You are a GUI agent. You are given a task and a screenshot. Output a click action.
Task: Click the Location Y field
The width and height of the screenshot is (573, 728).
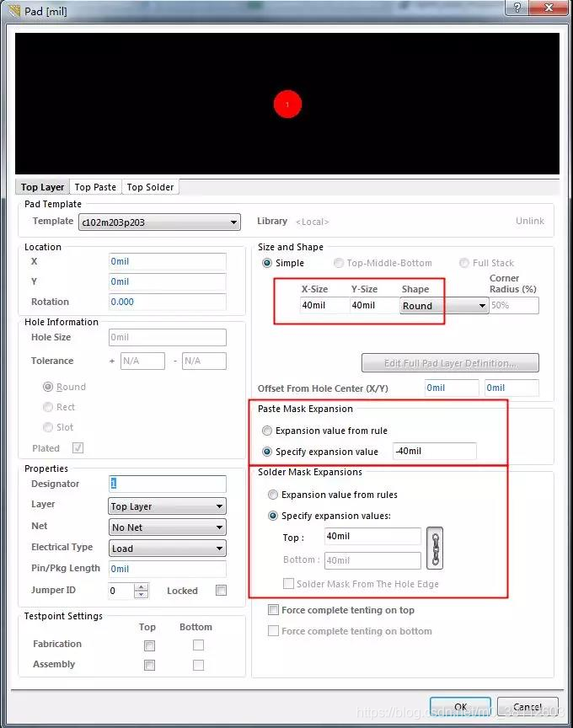tap(167, 281)
